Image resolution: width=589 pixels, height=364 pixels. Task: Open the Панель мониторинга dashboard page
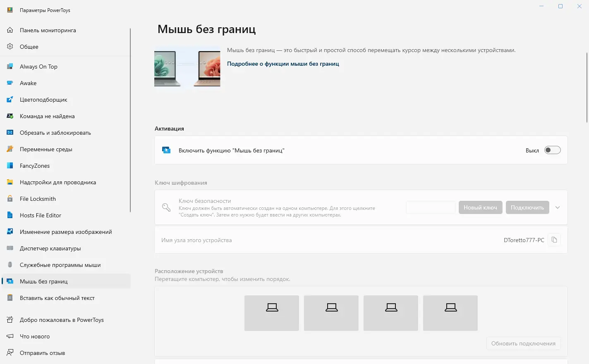click(48, 30)
